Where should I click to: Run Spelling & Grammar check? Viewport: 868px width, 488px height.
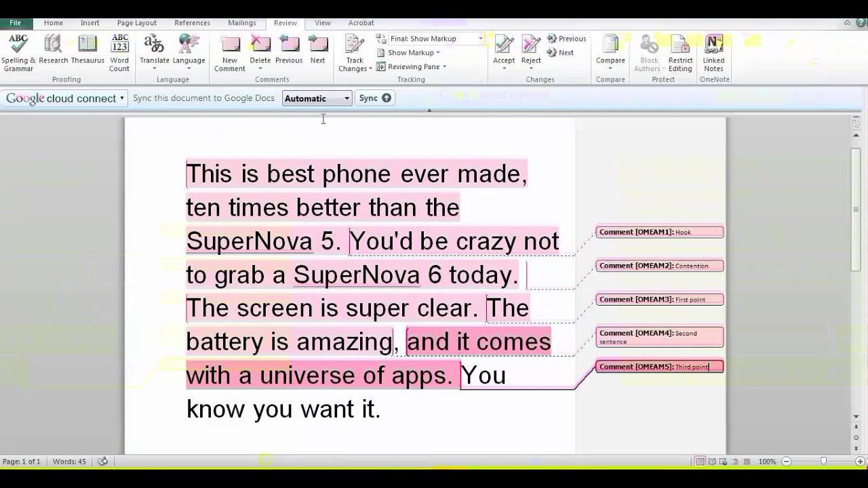[x=18, y=54]
